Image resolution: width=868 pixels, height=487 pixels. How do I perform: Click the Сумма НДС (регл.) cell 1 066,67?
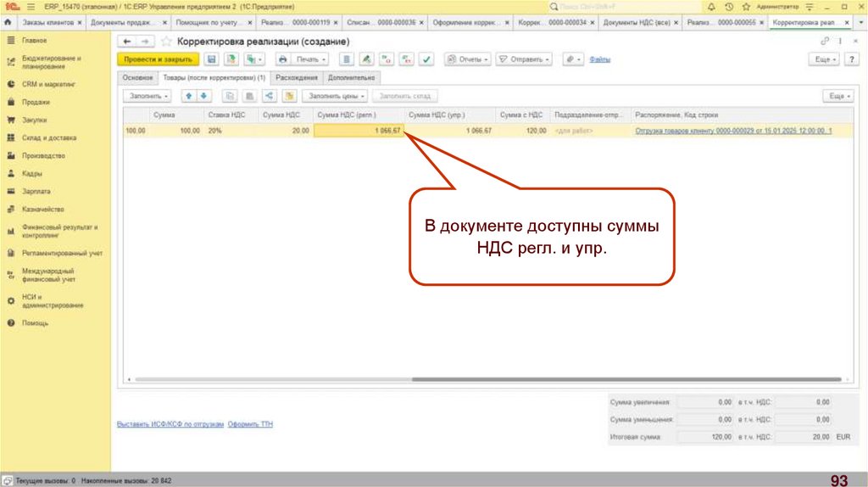[x=359, y=131]
